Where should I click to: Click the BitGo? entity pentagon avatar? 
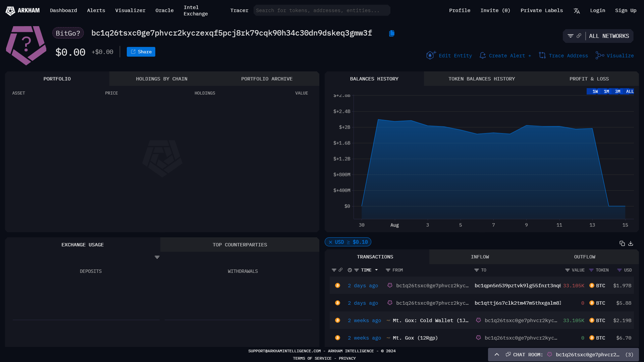point(26,45)
